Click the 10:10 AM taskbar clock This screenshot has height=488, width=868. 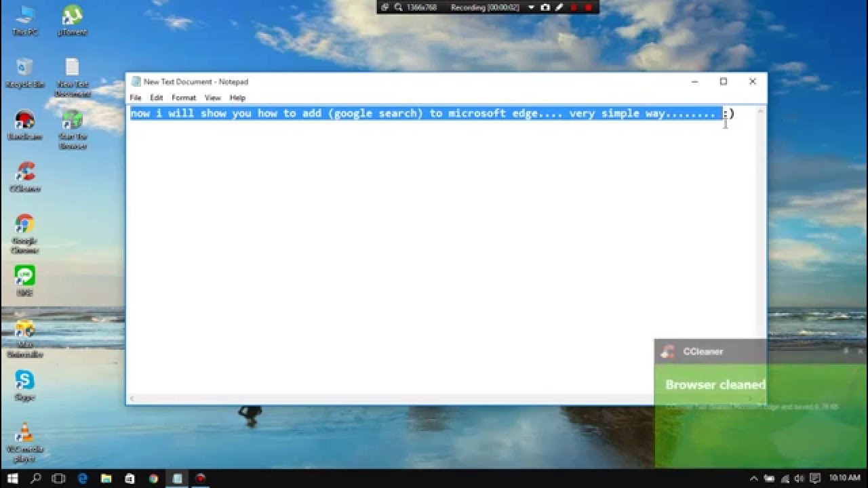[x=845, y=479]
